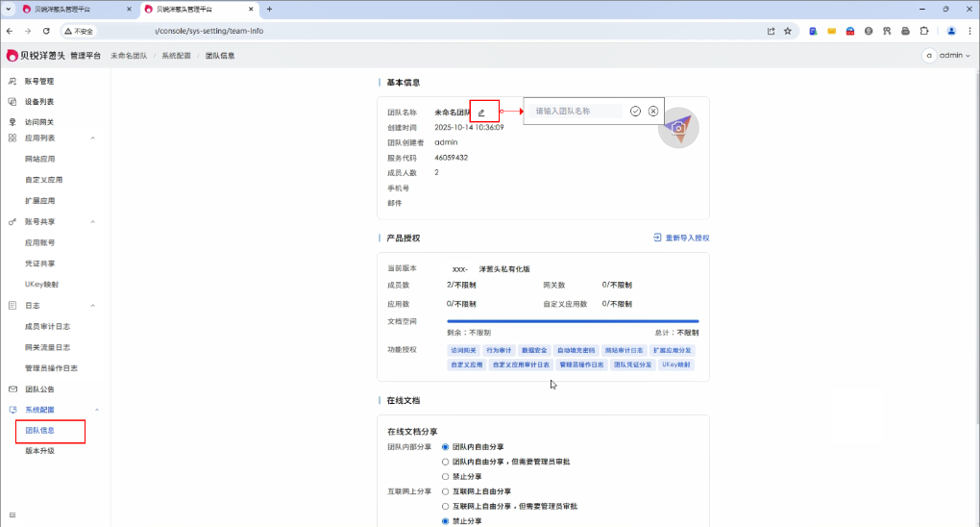This screenshot has width=980, height=527.
Task: Confirm team name with the checkmark icon
Action: pyautogui.click(x=635, y=111)
